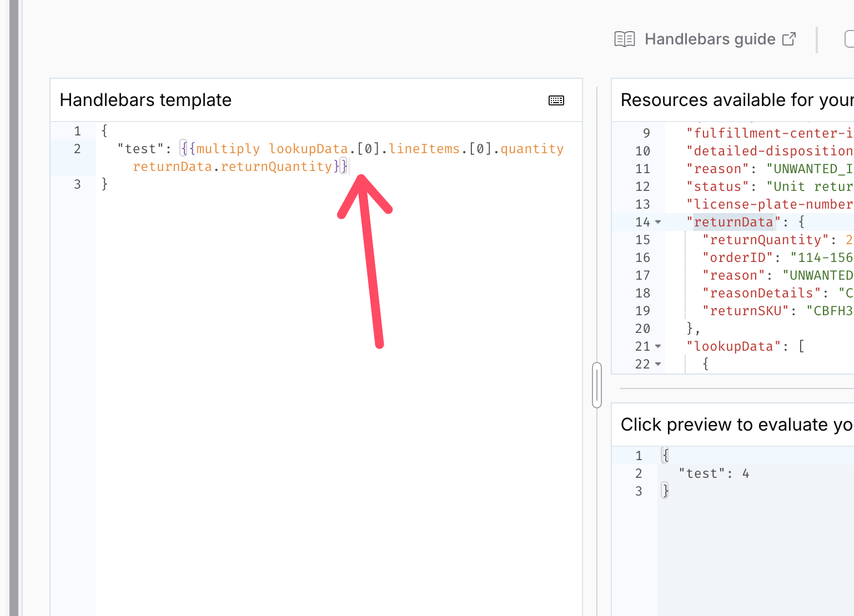Click the lookupData token in the template
This screenshot has width=854, height=616.
(308, 148)
